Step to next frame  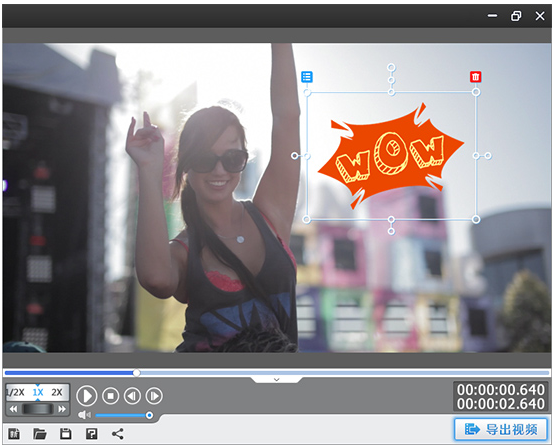(154, 396)
